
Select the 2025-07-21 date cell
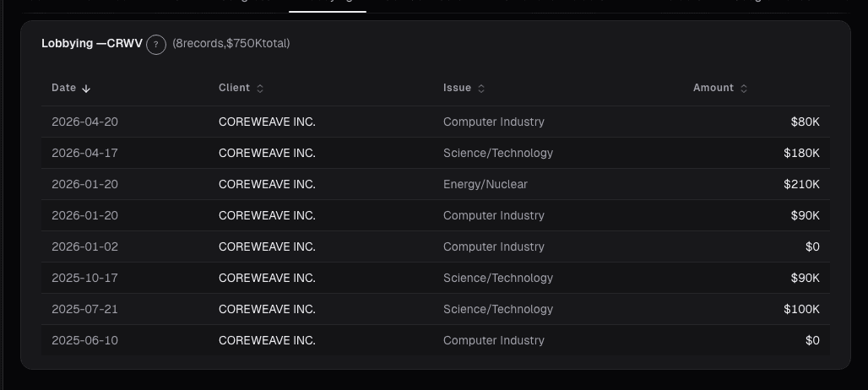(x=84, y=309)
